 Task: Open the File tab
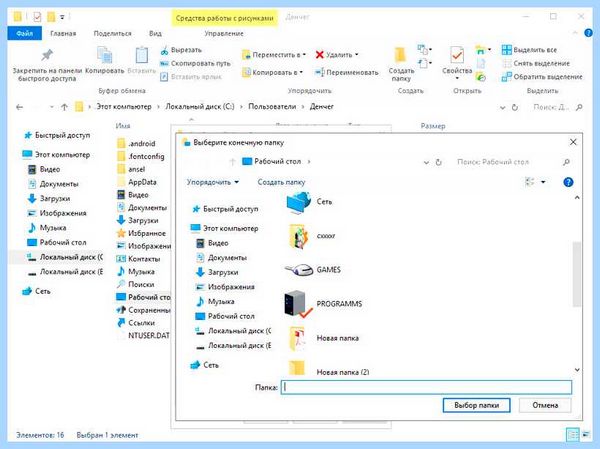pos(24,34)
